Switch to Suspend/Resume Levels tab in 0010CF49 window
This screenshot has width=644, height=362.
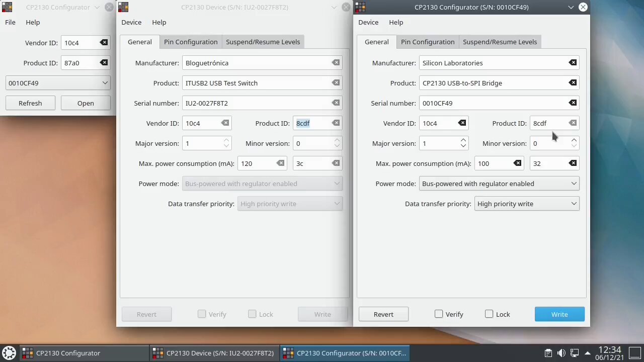[x=500, y=42]
